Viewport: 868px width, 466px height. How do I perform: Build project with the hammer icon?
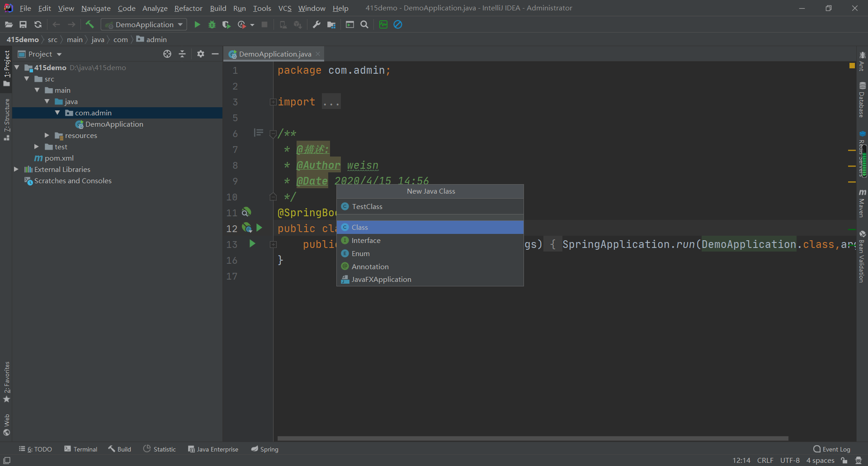pyautogui.click(x=90, y=24)
